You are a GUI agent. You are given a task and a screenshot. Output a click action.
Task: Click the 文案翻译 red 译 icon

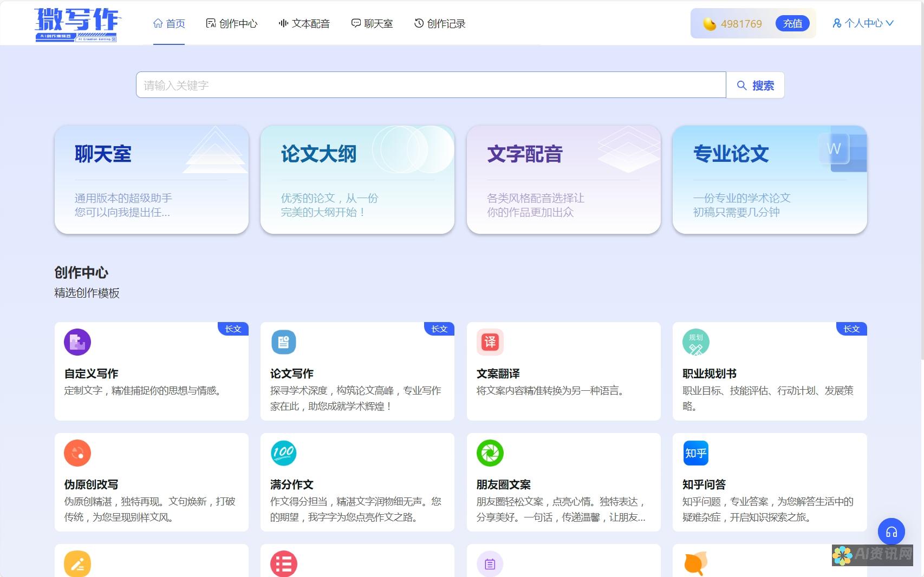coord(490,342)
